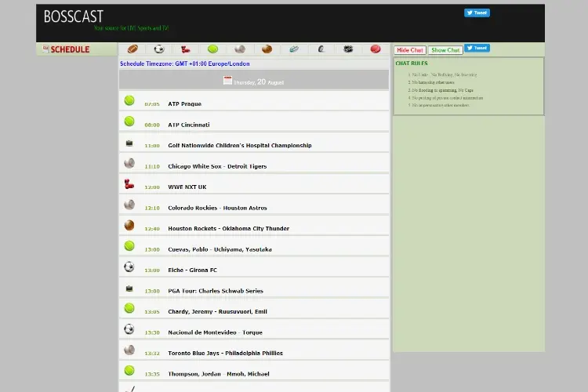Image resolution: width=588 pixels, height=392 pixels.
Task: Click the soccer icon beside Nacional de Montevideo
Action: click(129, 329)
